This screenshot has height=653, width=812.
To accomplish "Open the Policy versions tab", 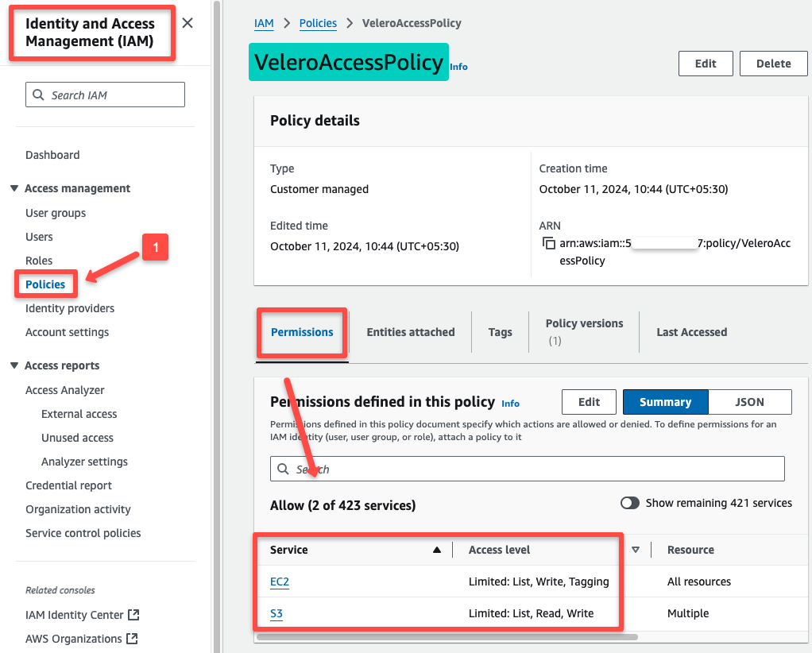I will click(x=584, y=332).
